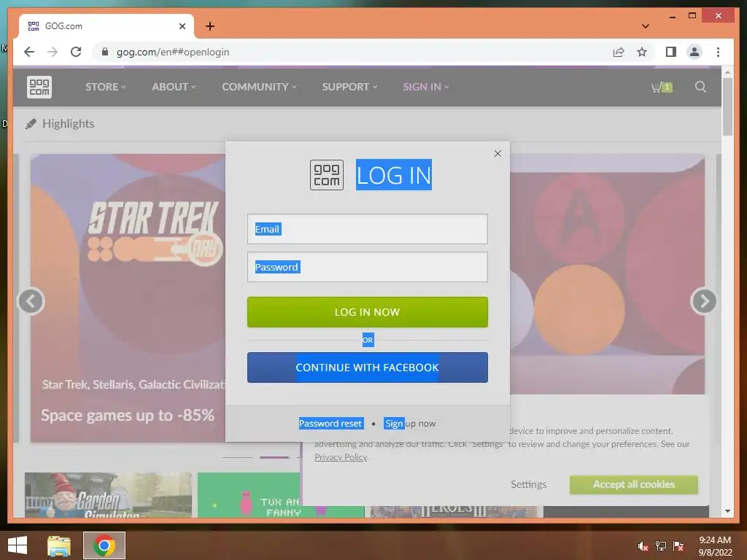Click the muted volume tray icon
747x560 pixels.
643,546
